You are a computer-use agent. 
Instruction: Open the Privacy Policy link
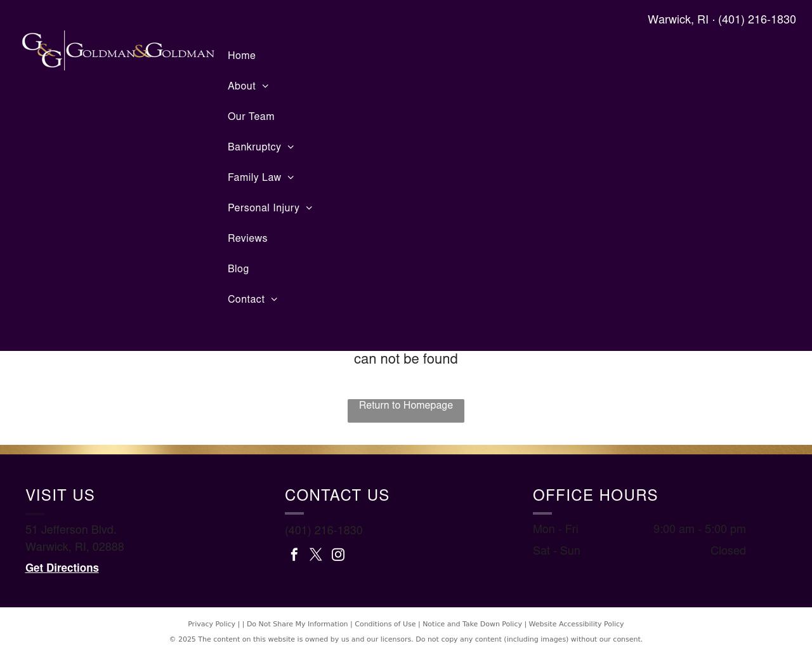pyautogui.click(x=211, y=624)
